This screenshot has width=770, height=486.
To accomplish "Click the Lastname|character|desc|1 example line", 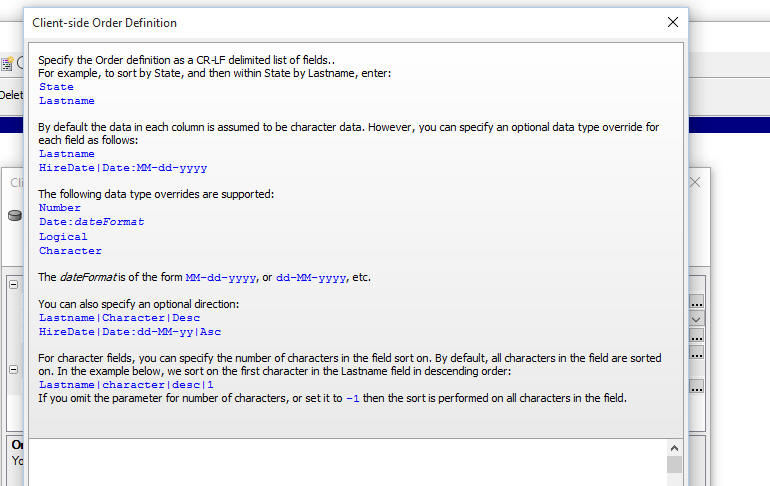I will click(126, 385).
